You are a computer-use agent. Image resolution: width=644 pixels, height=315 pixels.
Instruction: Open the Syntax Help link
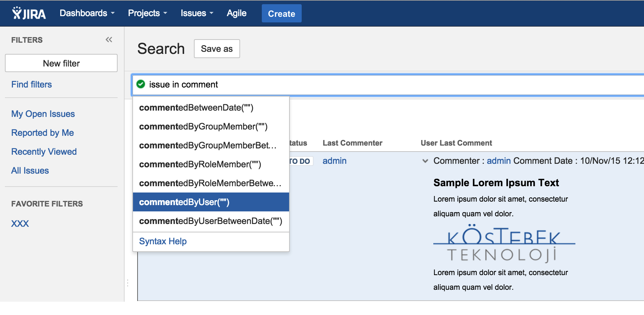coord(163,241)
